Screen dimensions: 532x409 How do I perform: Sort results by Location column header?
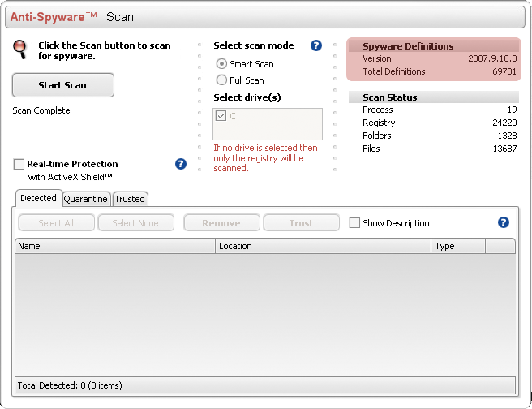click(323, 246)
